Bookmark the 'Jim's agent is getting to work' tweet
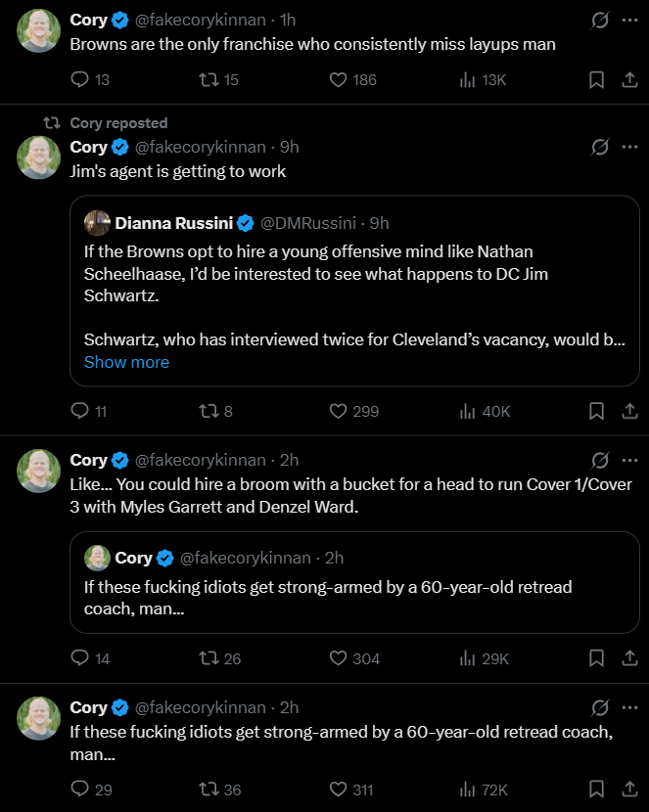Viewport: 649px width, 812px height. pos(596,411)
